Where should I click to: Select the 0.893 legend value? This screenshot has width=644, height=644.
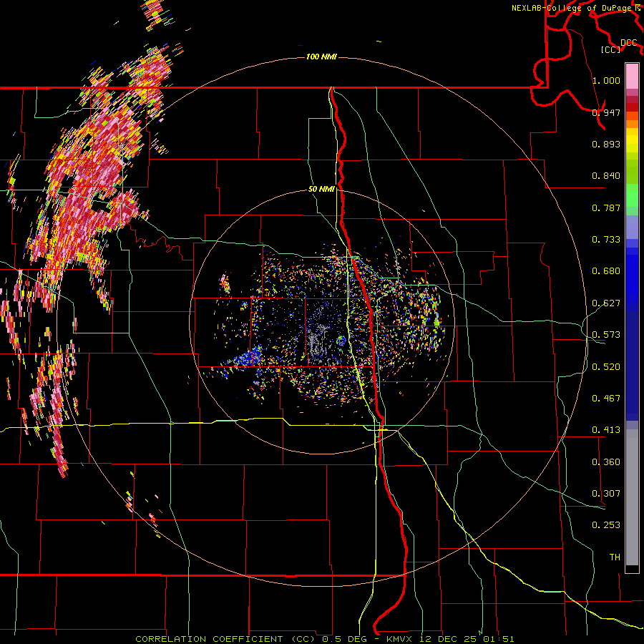coord(606,144)
